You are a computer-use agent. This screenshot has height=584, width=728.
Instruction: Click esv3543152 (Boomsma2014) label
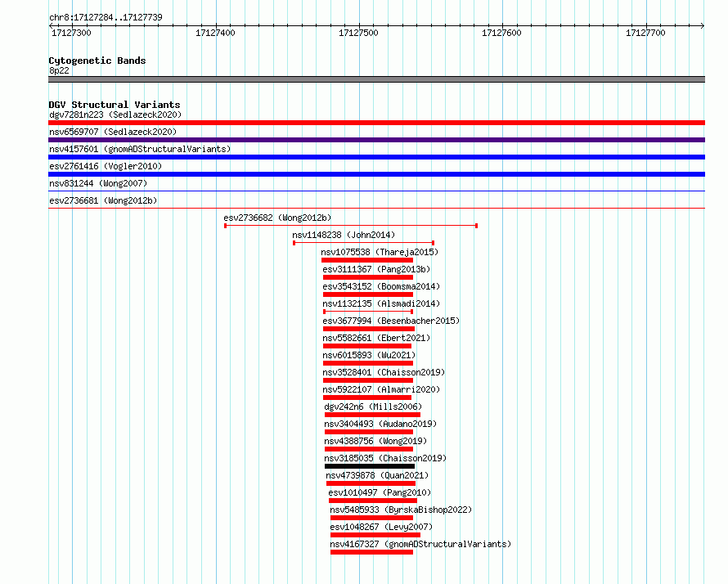click(381, 286)
